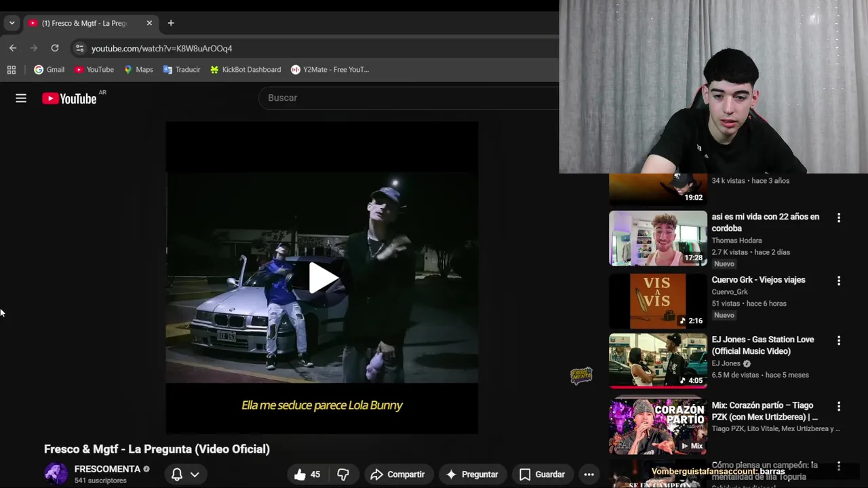View site information icon in address bar

click(79, 48)
